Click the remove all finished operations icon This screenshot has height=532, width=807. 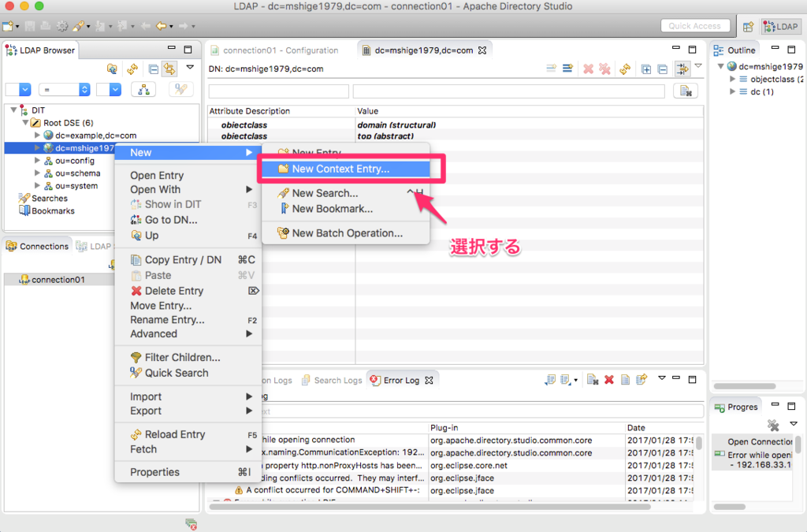(772, 425)
